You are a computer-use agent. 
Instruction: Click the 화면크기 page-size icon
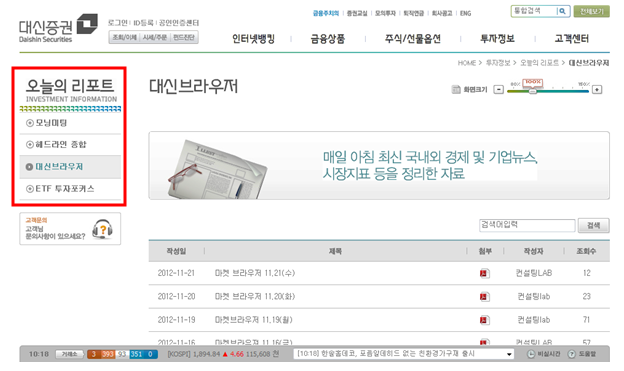pyautogui.click(x=456, y=90)
